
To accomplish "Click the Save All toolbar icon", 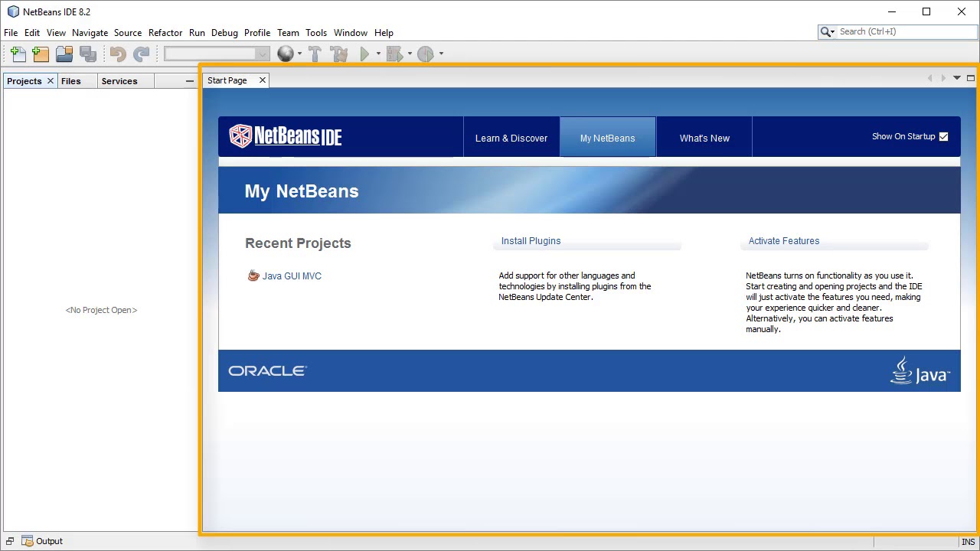I will point(88,54).
